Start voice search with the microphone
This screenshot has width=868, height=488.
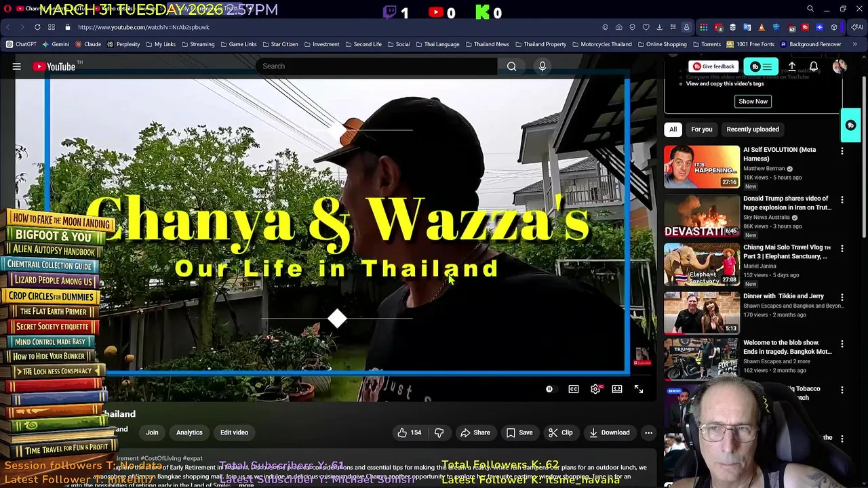click(542, 66)
